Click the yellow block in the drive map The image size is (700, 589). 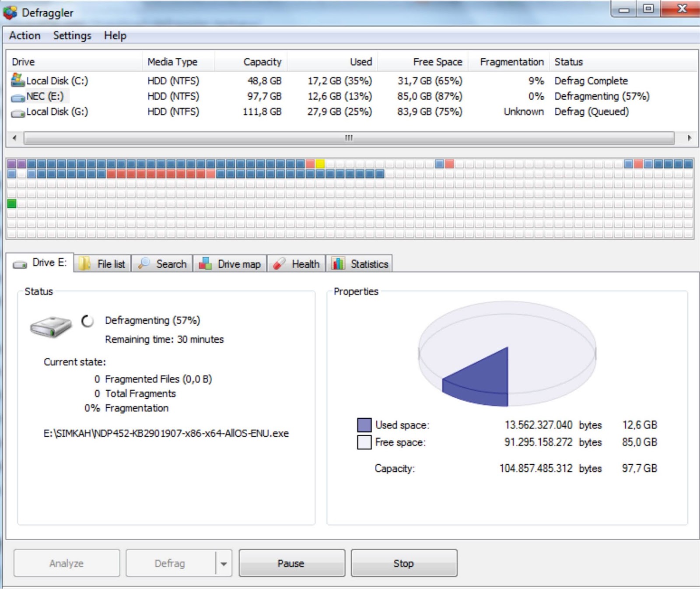point(320,164)
